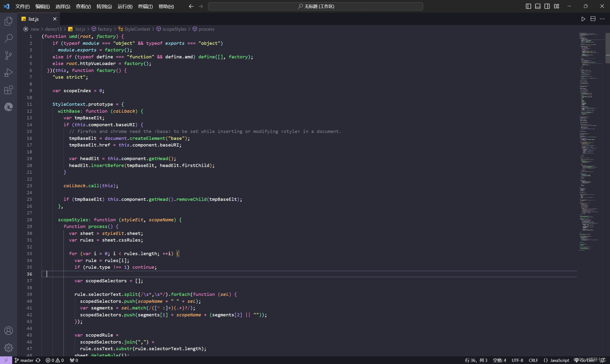Select the list.js editor tab

[x=34, y=19]
